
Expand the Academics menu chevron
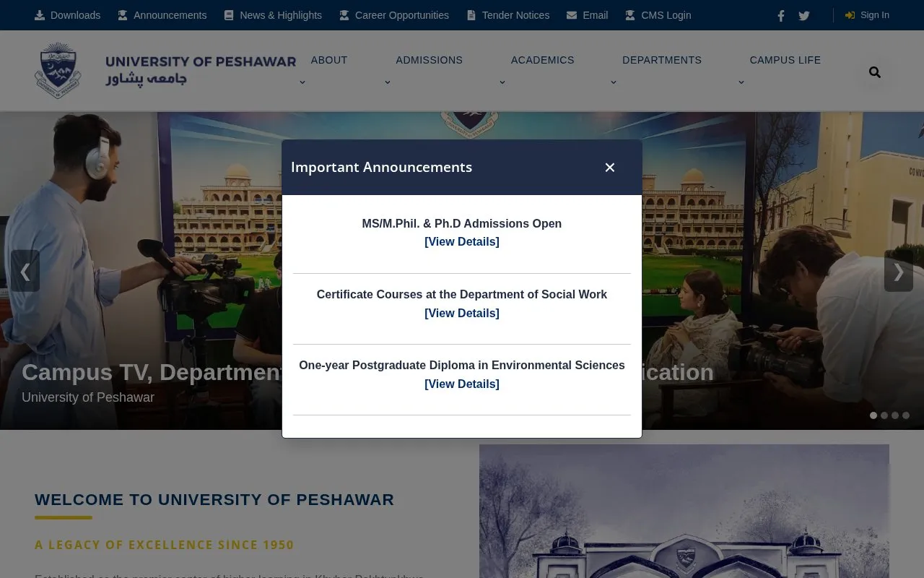(x=502, y=82)
